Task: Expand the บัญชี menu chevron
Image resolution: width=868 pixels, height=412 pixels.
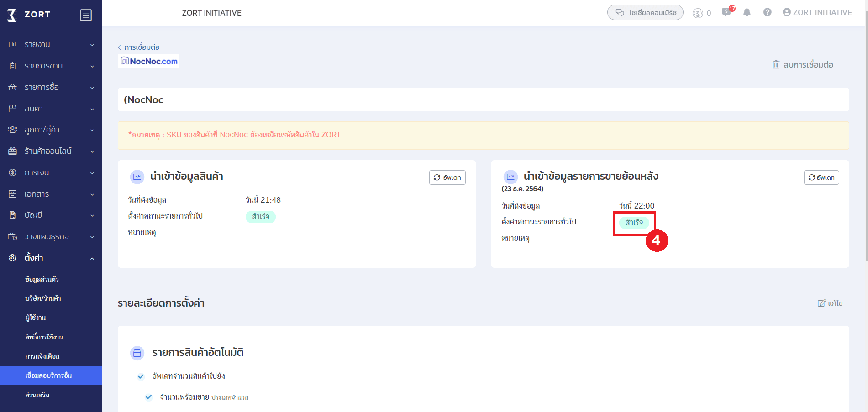Action: tap(92, 215)
